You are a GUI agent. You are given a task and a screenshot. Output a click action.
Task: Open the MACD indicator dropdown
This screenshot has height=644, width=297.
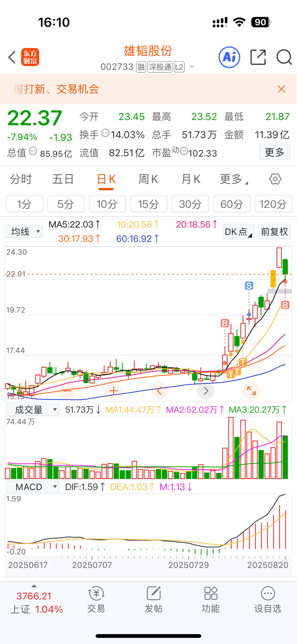pyautogui.click(x=32, y=487)
